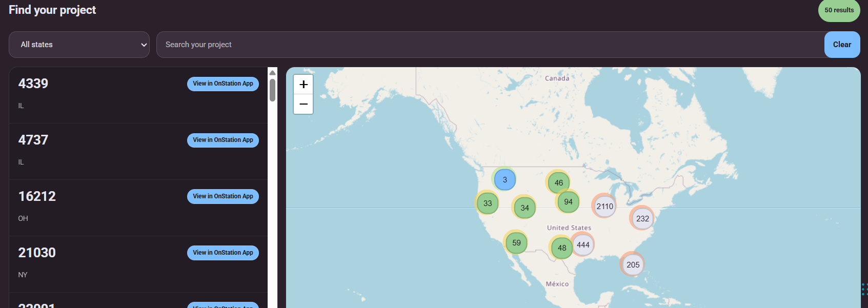The height and width of the screenshot is (308, 868).
Task: Click the map cluster labeled 444
Action: tap(583, 245)
